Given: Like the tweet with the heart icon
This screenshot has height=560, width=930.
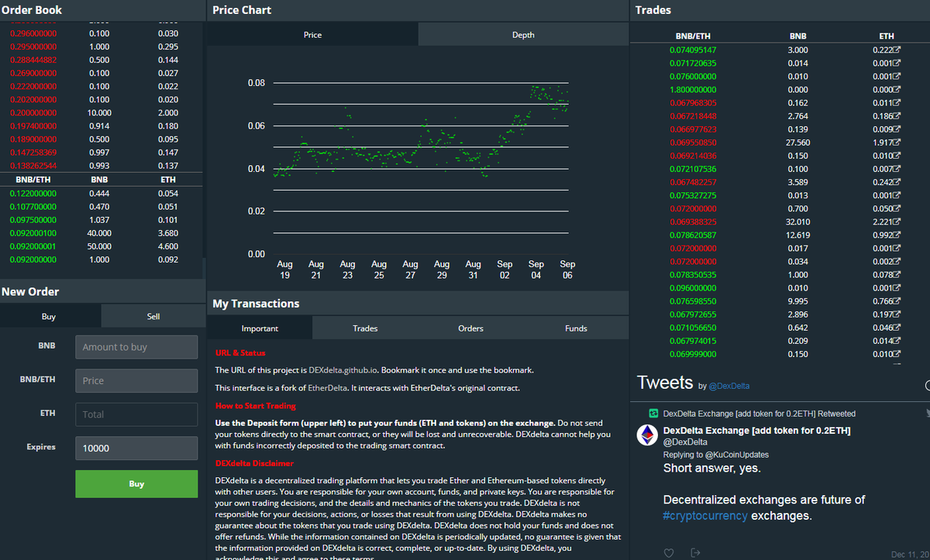Looking at the screenshot, I should [670, 553].
